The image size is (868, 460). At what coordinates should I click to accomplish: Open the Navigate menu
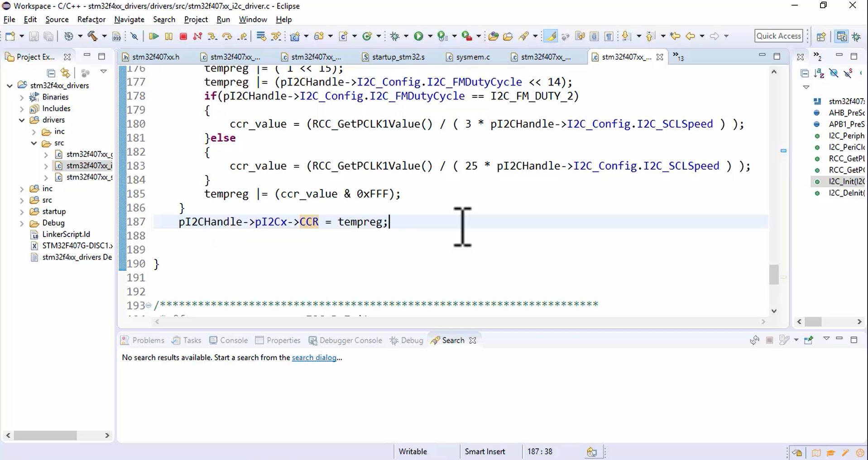pyautogui.click(x=129, y=19)
